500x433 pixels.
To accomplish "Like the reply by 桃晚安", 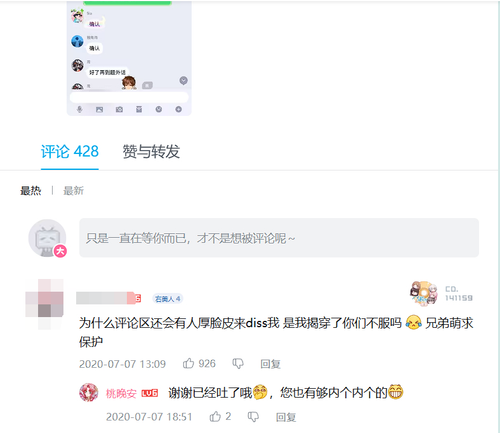I will coord(220,416).
